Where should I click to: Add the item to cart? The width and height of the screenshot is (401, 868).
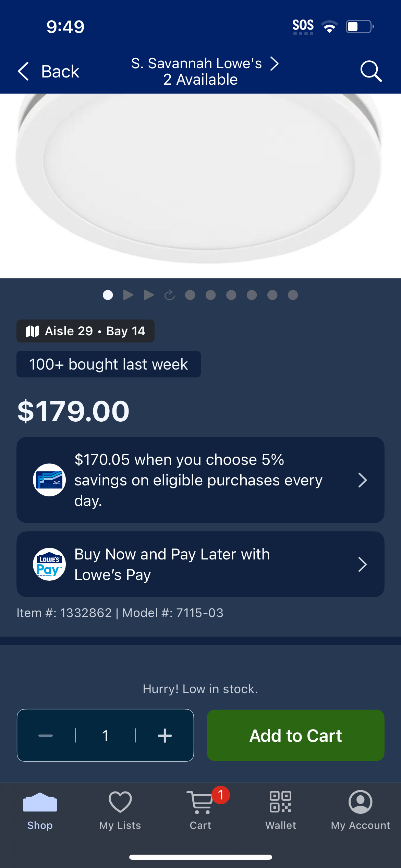[x=295, y=735]
